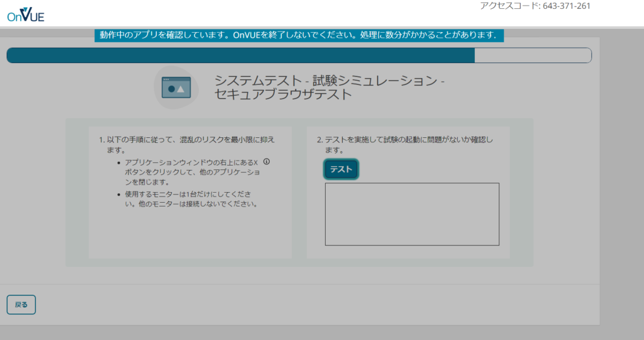Click inside the empty test result box
This screenshot has height=340, width=644.
[x=411, y=214]
